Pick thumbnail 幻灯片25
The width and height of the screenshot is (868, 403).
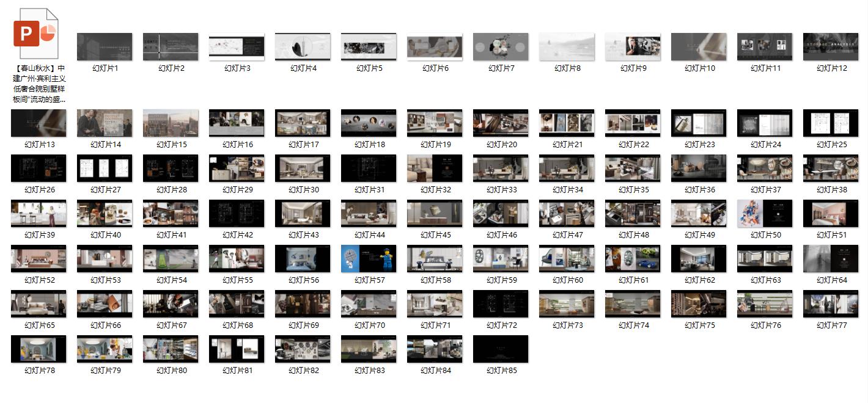831,123
